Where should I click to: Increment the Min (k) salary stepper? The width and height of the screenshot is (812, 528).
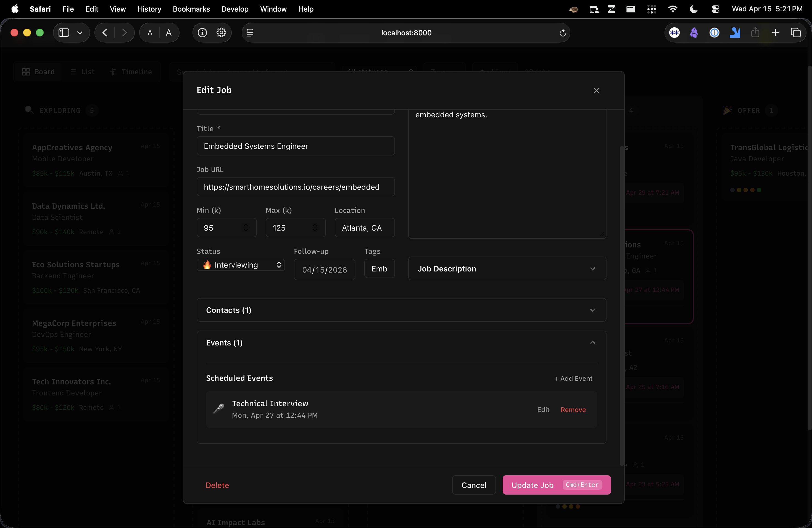[x=246, y=225]
